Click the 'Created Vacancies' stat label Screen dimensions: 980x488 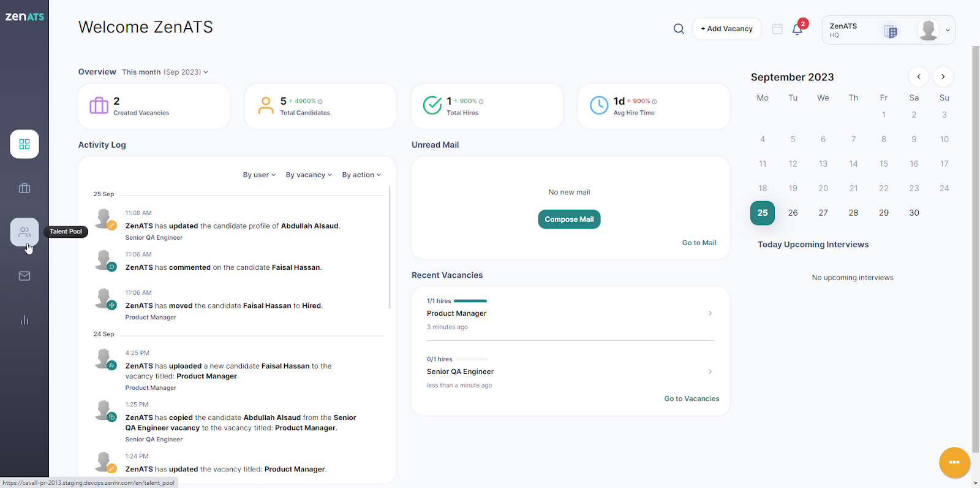141,113
